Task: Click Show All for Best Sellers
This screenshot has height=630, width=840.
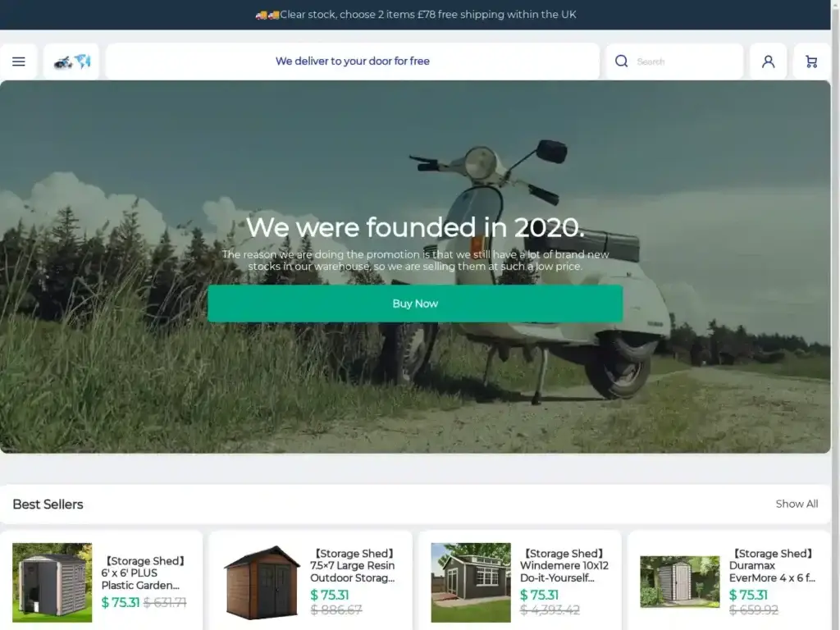Action: (796, 504)
